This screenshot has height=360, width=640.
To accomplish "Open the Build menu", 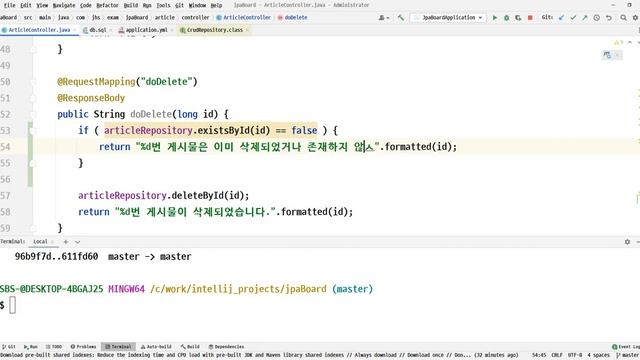I will [x=131, y=5].
